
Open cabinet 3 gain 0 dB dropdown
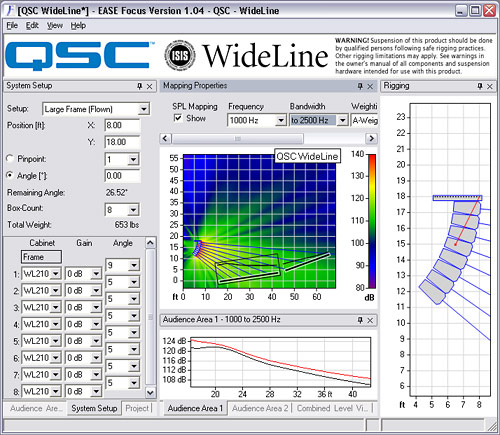[96, 307]
